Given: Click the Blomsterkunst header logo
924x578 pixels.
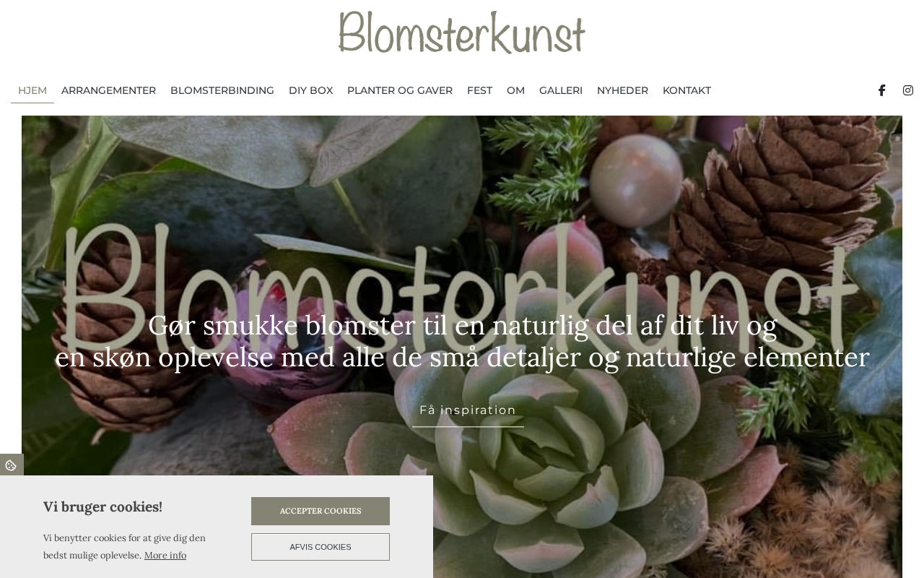Looking at the screenshot, I should (462, 33).
